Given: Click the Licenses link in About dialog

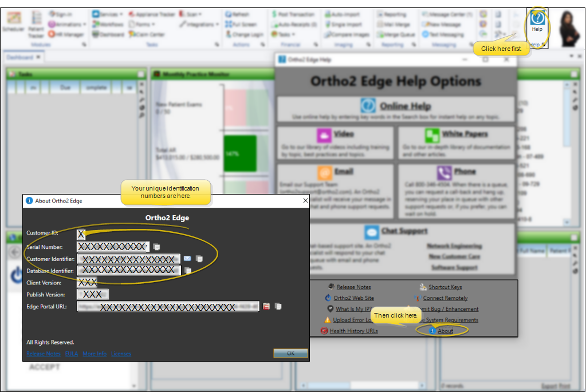Looking at the screenshot, I should tap(121, 354).
